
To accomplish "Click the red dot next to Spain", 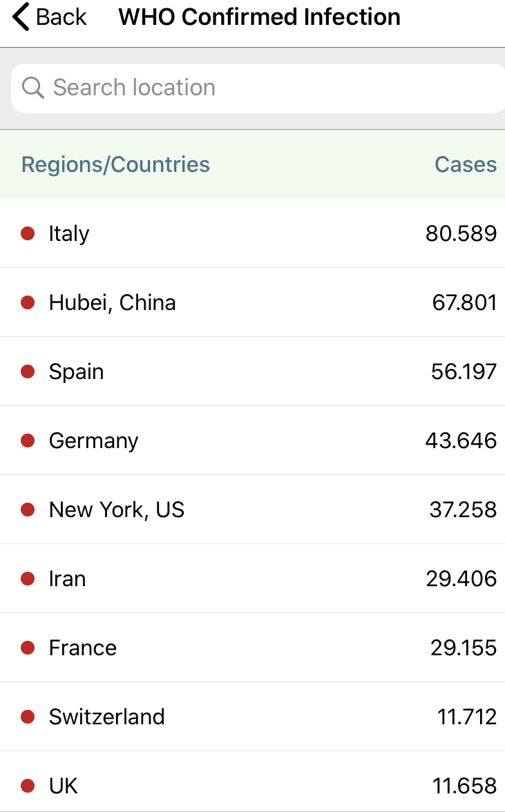I will tap(28, 371).
